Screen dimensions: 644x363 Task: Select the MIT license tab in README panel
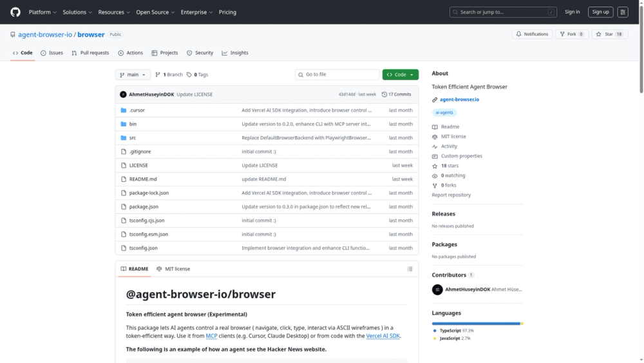point(173,269)
